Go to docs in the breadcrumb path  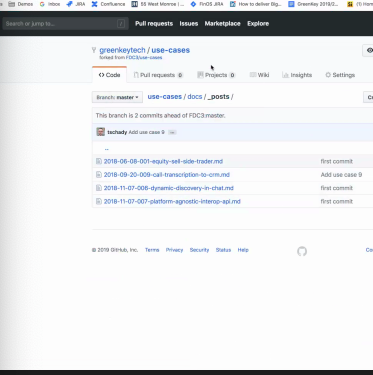[195, 97]
